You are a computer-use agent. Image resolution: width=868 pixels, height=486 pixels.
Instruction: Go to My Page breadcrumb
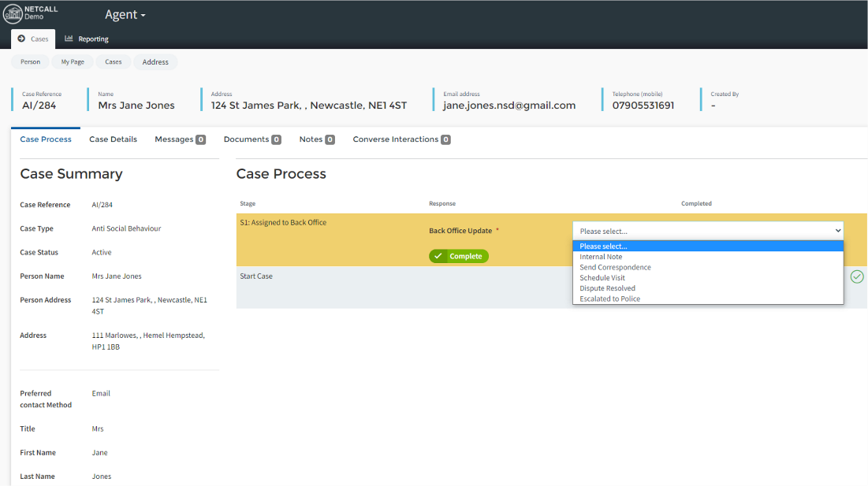73,62
